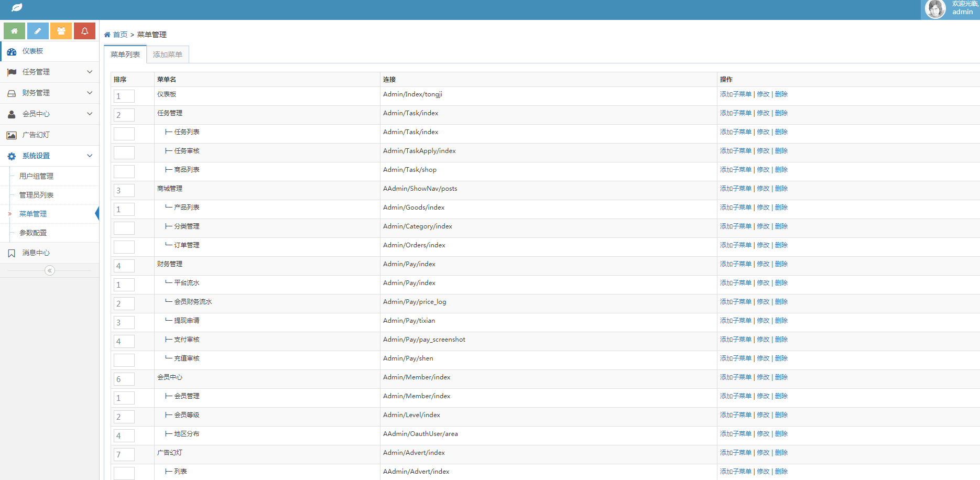Open the admin user avatar
980x480 pixels.
935,9
